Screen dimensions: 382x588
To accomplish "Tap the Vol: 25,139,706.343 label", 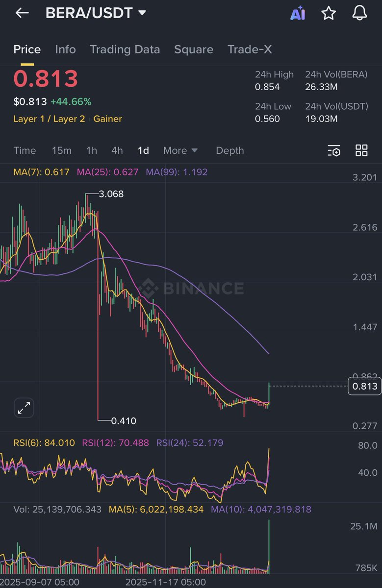I will point(57,510).
